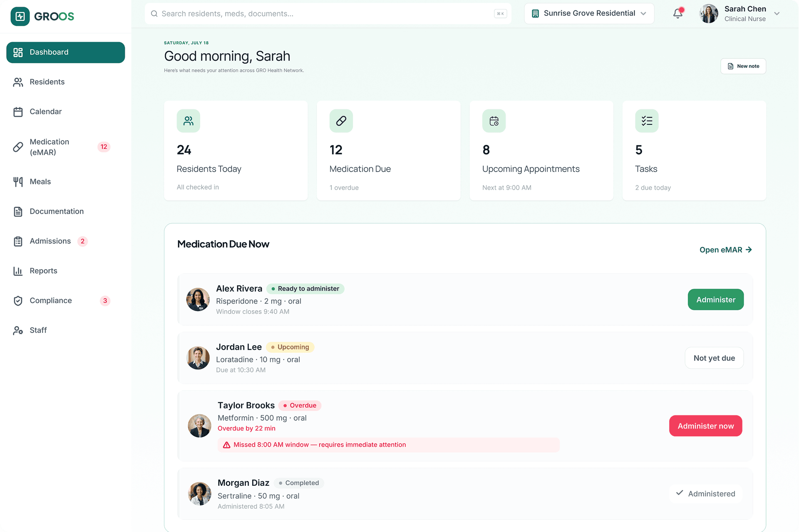The width and height of the screenshot is (799, 532).
Task: Go to Dashboard in sidebar
Action: (x=66, y=52)
